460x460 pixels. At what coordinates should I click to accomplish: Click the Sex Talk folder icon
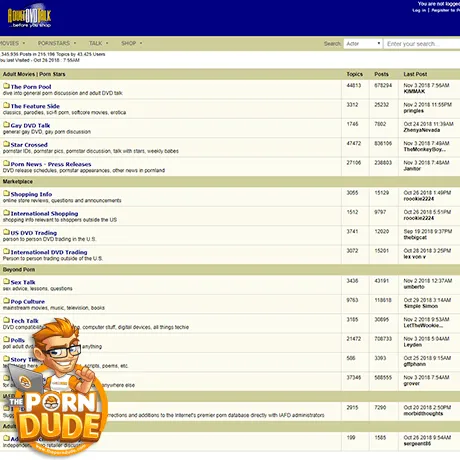[x=6, y=281]
